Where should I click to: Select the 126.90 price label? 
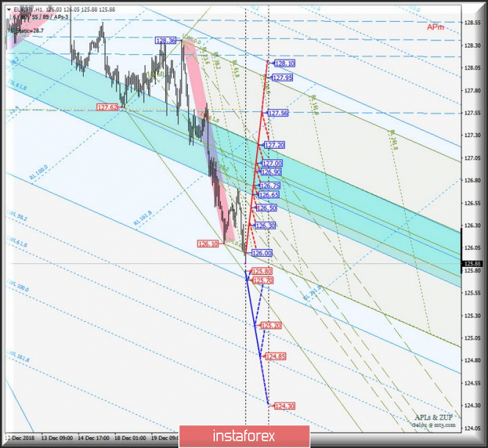click(271, 172)
